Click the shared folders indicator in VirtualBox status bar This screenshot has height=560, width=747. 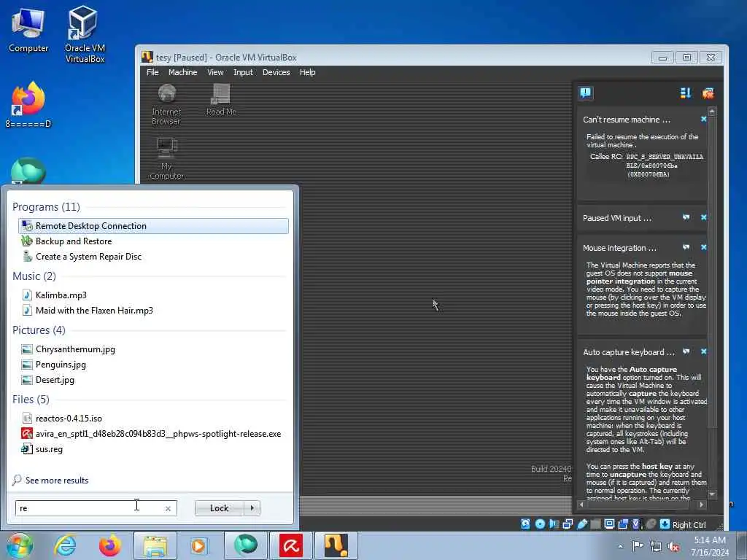pyautogui.click(x=595, y=524)
